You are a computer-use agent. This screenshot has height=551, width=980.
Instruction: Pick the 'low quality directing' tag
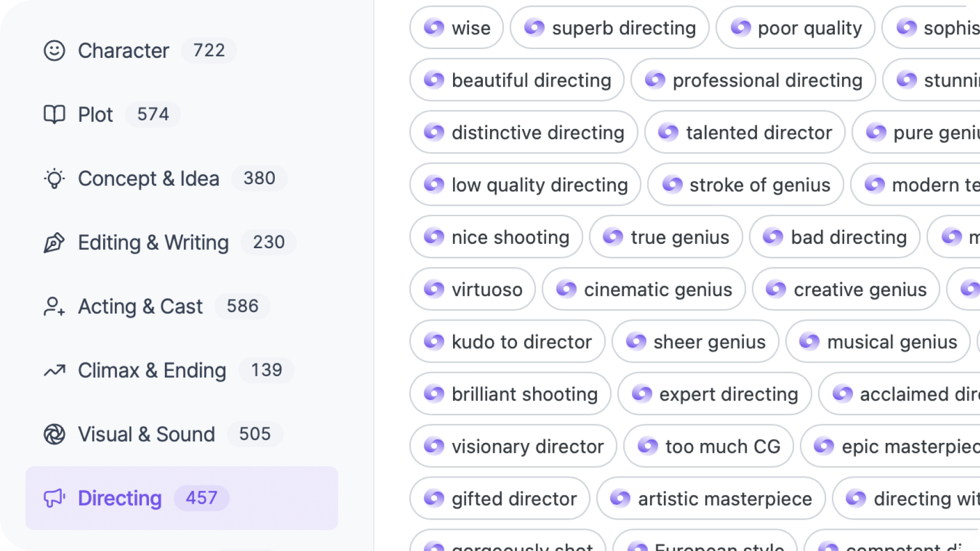tap(525, 185)
